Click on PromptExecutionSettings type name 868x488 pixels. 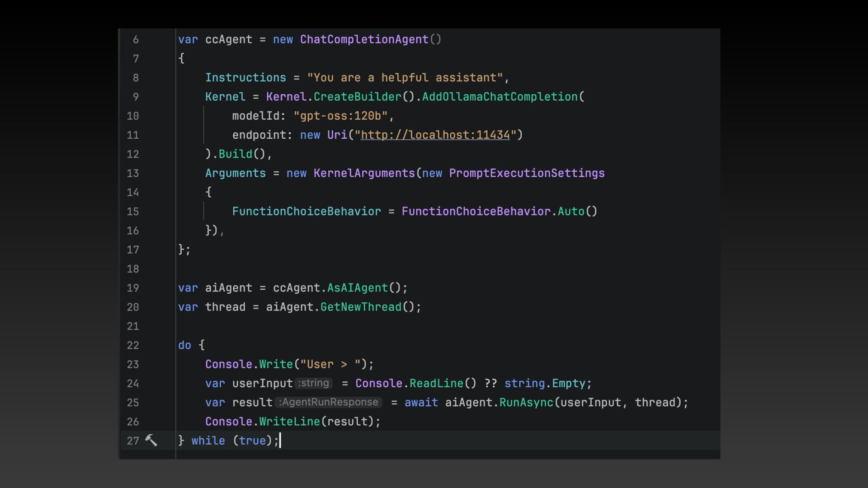click(526, 174)
